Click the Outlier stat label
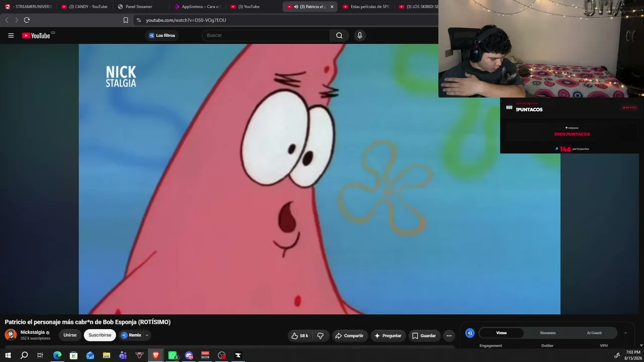The width and height of the screenshot is (644, 362). [x=547, y=346]
